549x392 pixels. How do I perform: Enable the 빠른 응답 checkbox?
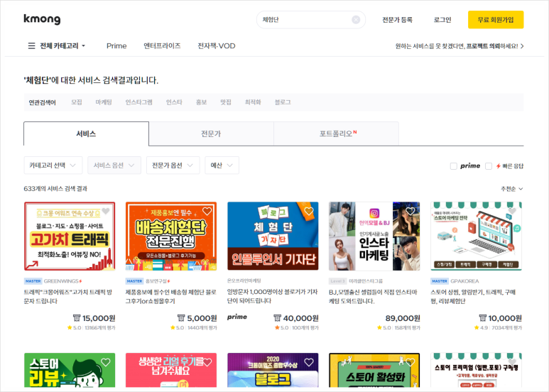point(489,166)
